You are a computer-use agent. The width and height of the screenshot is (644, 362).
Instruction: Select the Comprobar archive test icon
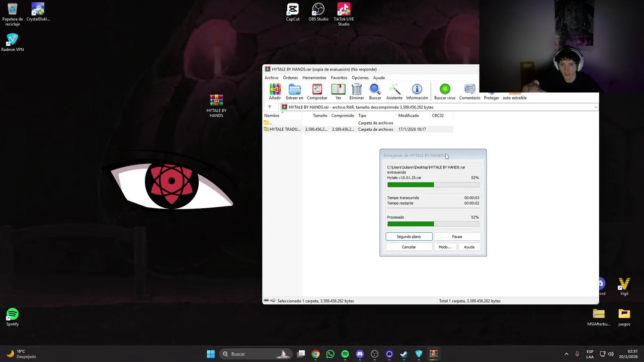[317, 92]
